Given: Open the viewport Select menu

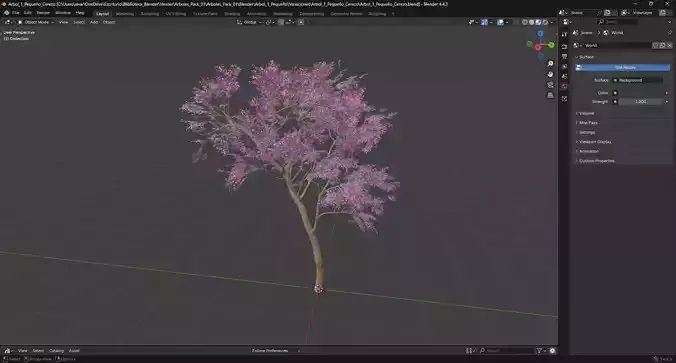Looking at the screenshot, I should [79, 22].
